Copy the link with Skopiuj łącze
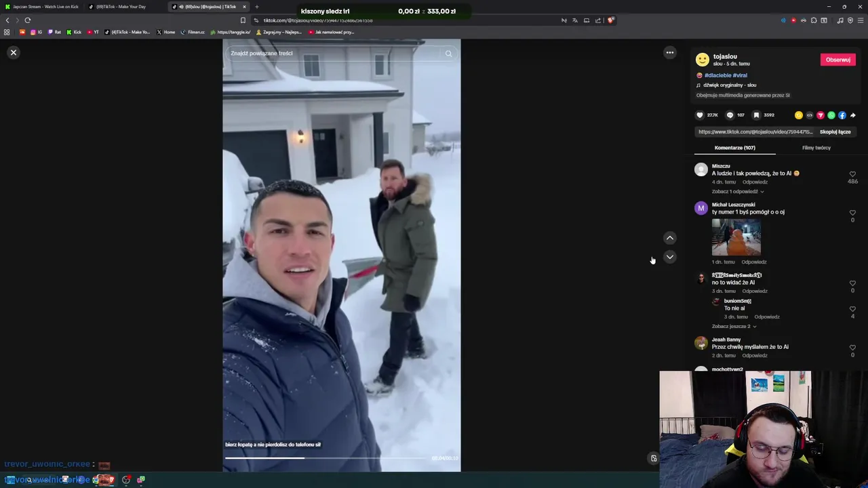Screen dimensions: 868x488 [x=835, y=132]
